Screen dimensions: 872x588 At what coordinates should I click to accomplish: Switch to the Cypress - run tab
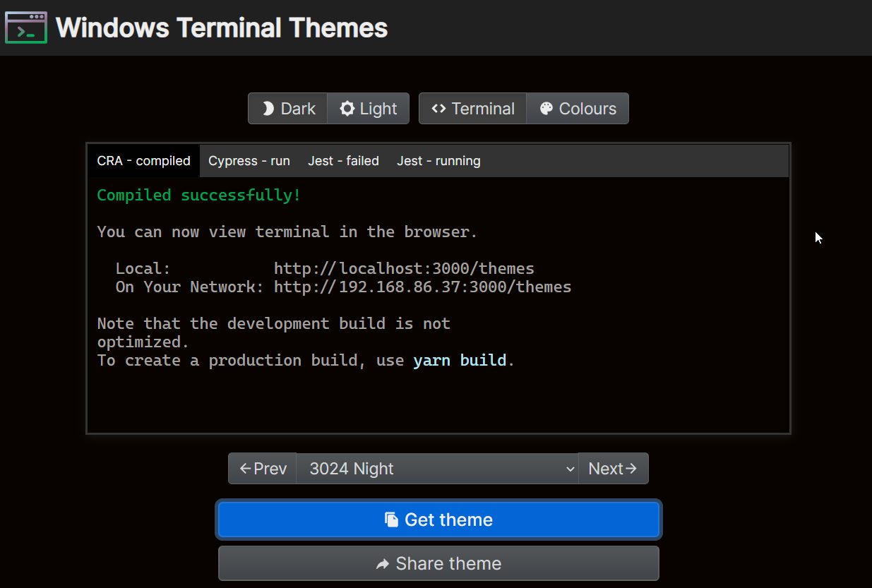click(x=249, y=160)
